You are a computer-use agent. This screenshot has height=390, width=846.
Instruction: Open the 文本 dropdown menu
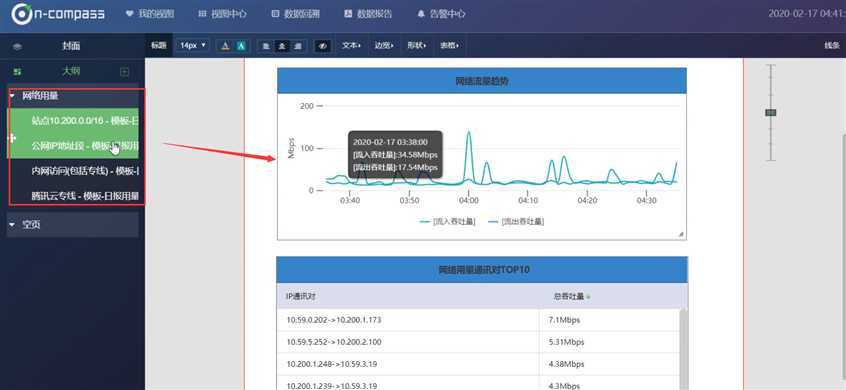coord(351,46)
